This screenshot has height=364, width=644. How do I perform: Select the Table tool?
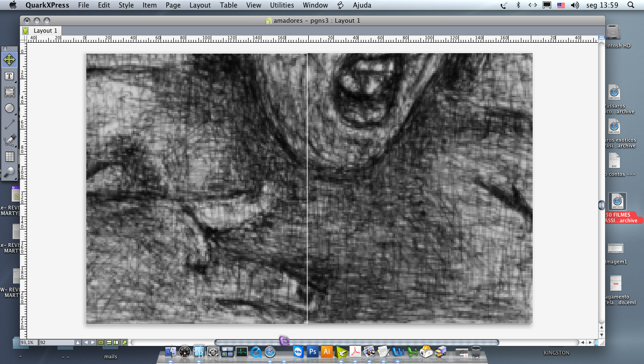click(9, 156)
